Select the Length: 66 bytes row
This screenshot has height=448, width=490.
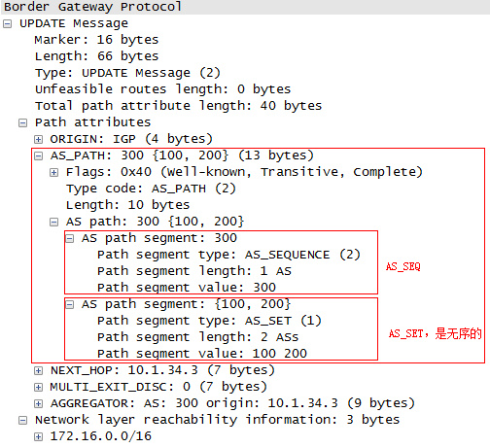[x=96, y=56]
